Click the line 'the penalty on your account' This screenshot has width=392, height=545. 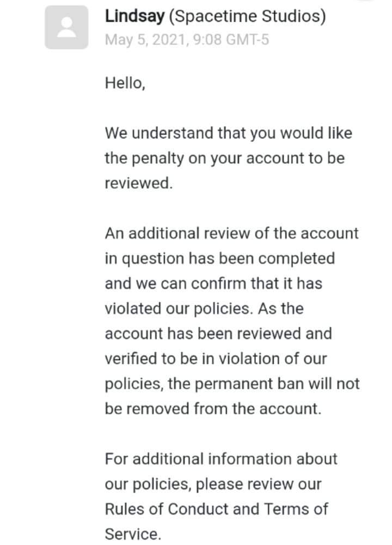tap(225, 159)
